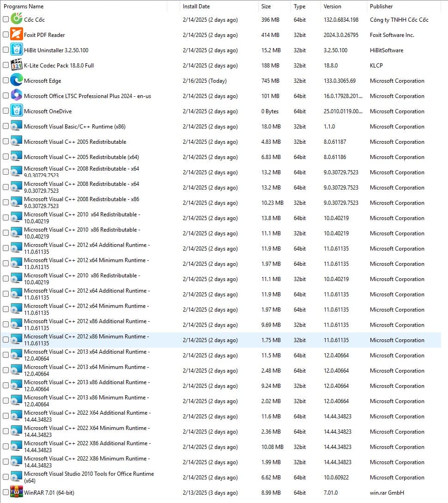Click icon of Visual C++ 2013 x64 Additional Runtime
Screen dimensions: 448x503
pos(16,355)
